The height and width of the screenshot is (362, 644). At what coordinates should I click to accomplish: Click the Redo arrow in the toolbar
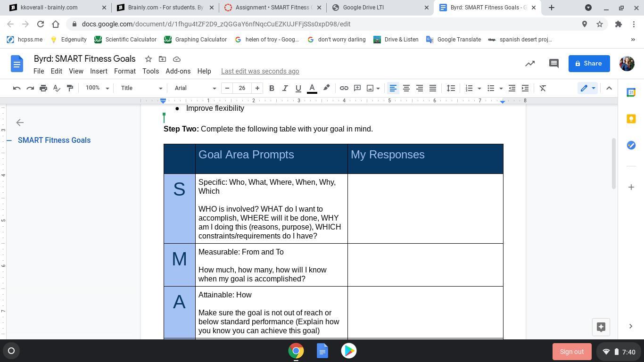[30, 88]
